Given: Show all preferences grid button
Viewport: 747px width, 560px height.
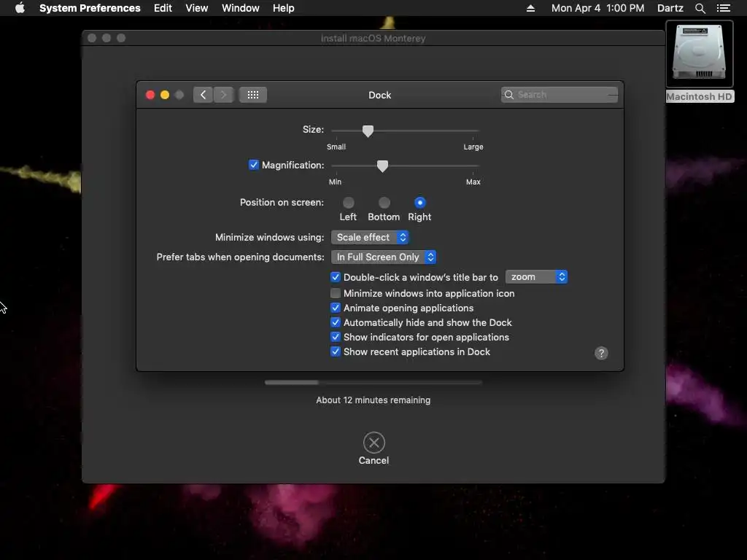Looking at the screenshot, I should pos(253,95).
